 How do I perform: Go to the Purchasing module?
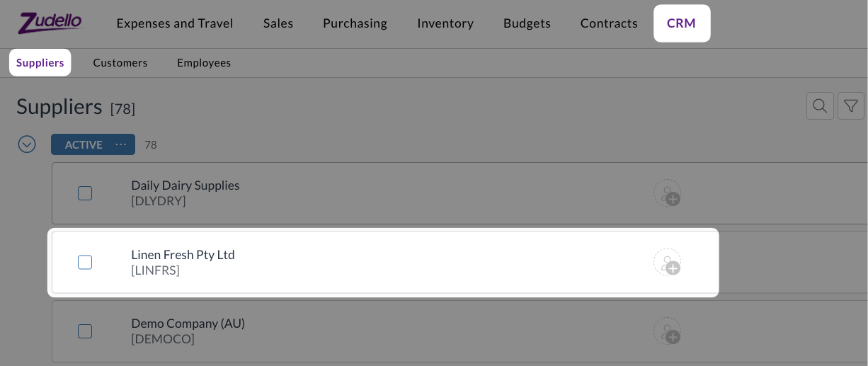click(x=355, y=23)
